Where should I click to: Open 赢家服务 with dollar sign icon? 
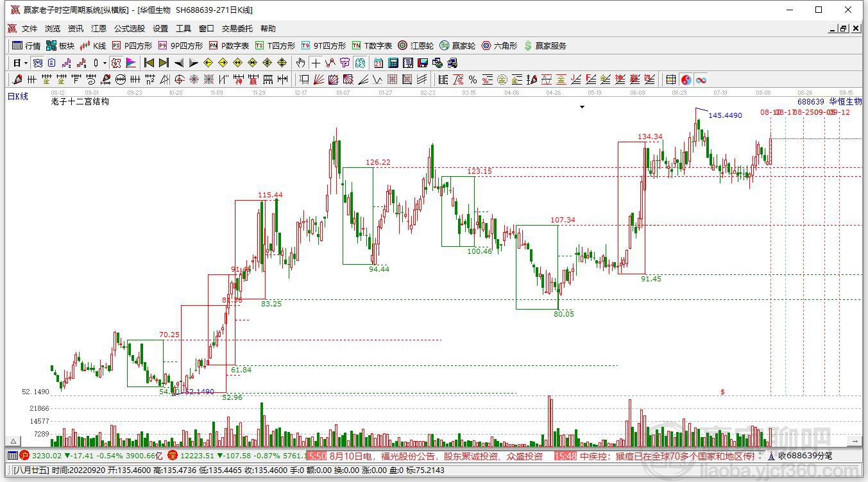click(545, 46)
